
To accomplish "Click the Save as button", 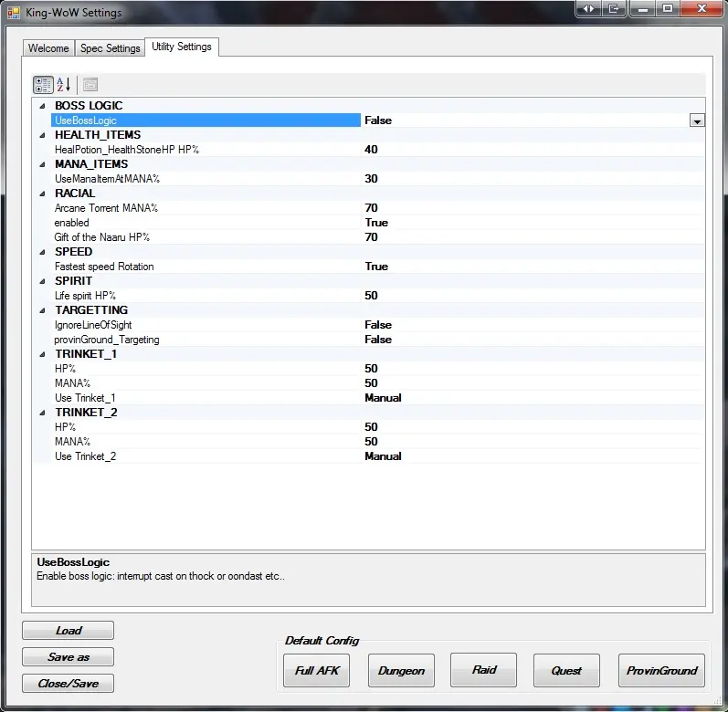I will pyautogui.click(x=68, y=657).
